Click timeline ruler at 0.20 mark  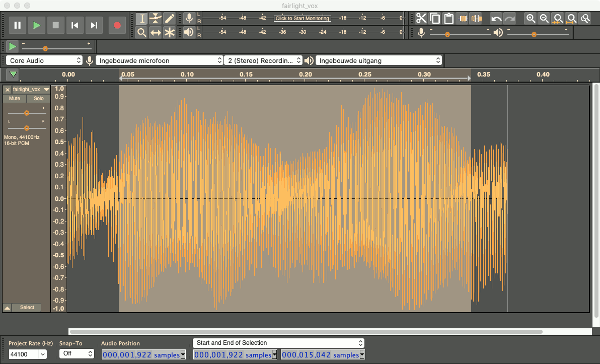pyautogui.click(x=306, y=75)
